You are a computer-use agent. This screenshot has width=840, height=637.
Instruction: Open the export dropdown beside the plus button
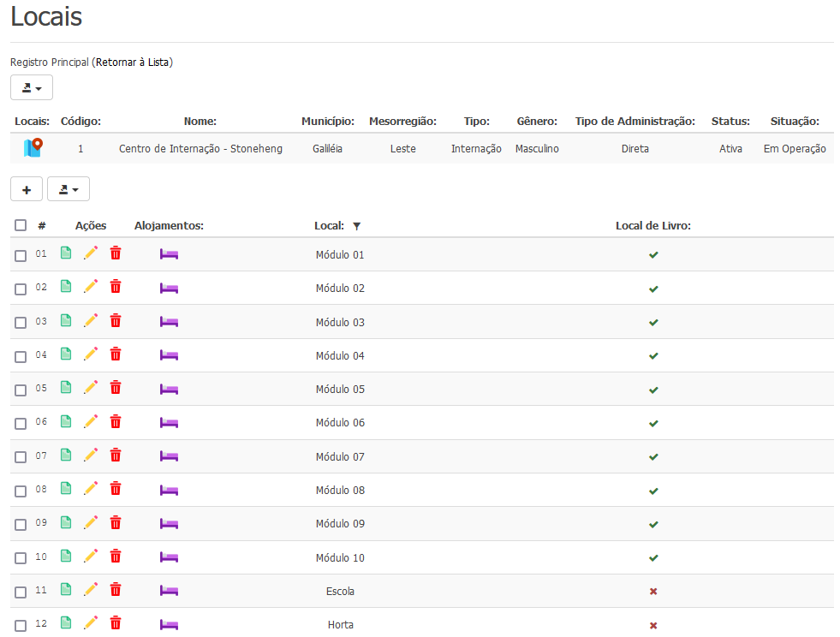click(69, 189)
